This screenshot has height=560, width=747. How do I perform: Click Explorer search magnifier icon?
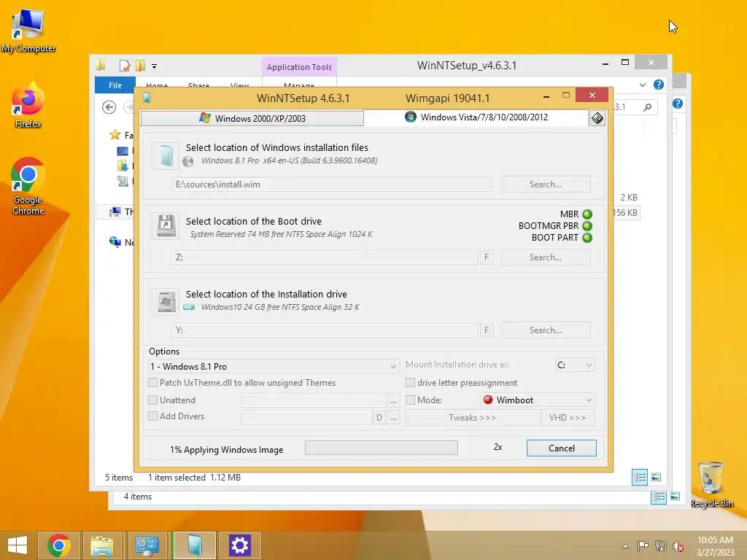647,108
